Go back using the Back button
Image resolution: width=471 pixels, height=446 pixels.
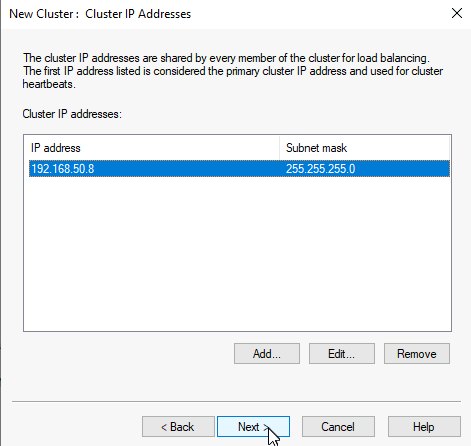(x=178, y=426)
